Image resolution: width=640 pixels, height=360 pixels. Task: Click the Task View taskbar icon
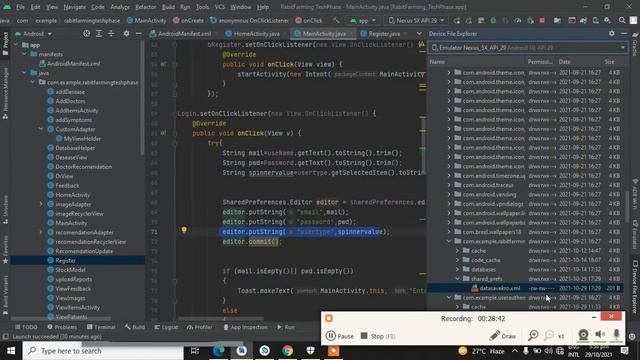(x=195, y=351)
